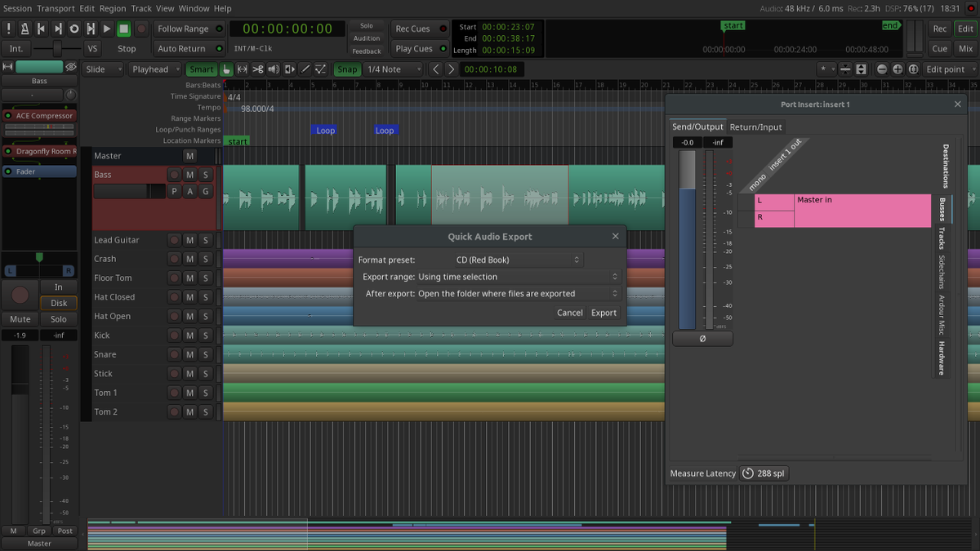Image resolution: width=980 pixels, height=551 pixels.
Task: Select the Internal Edit tool icon
Action: pos(321,69)
